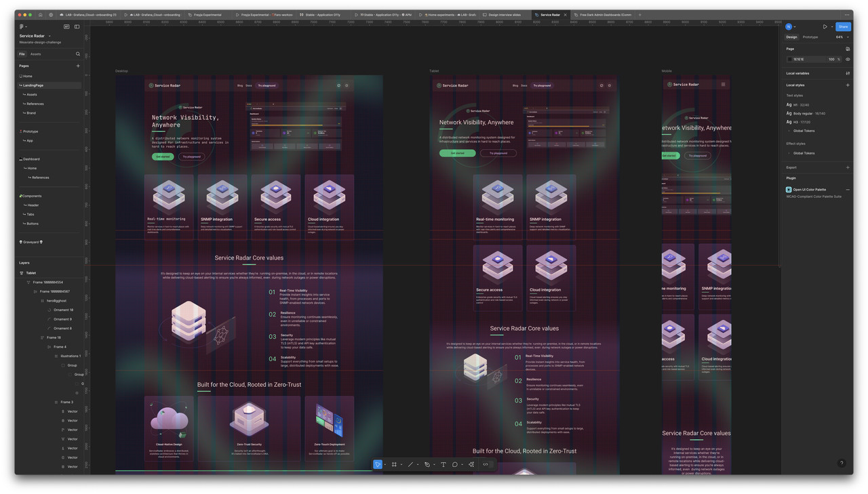
Task: Open Local variables settings icon
Action: point(848,73)
